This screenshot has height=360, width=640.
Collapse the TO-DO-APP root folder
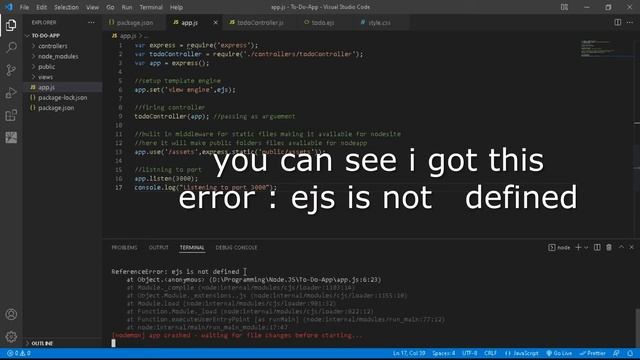(46, 36)
